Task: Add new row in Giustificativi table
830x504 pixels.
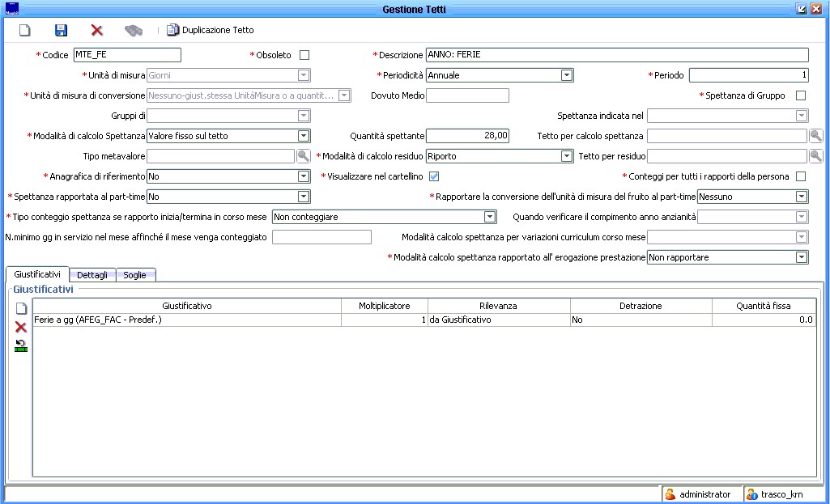Action: pos(21,309)
